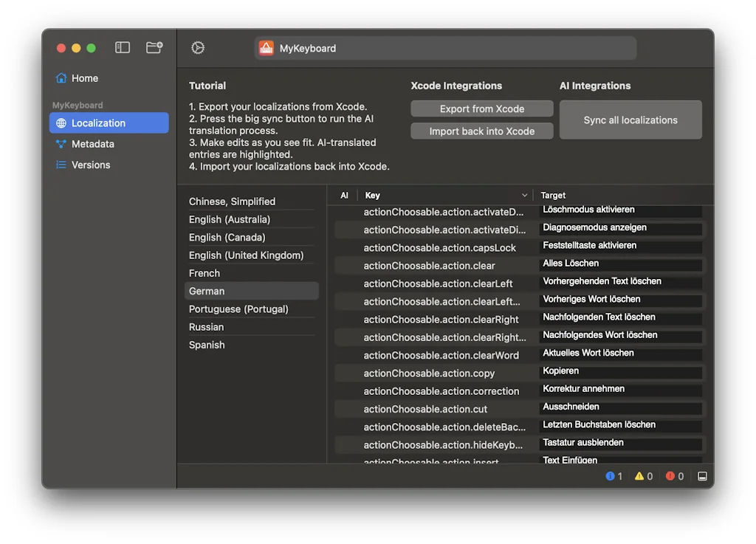Image resolution: width=756 pixels, height=544 pixels.
Task: Toggle the bottom panel icon
Action: [702, 476]
